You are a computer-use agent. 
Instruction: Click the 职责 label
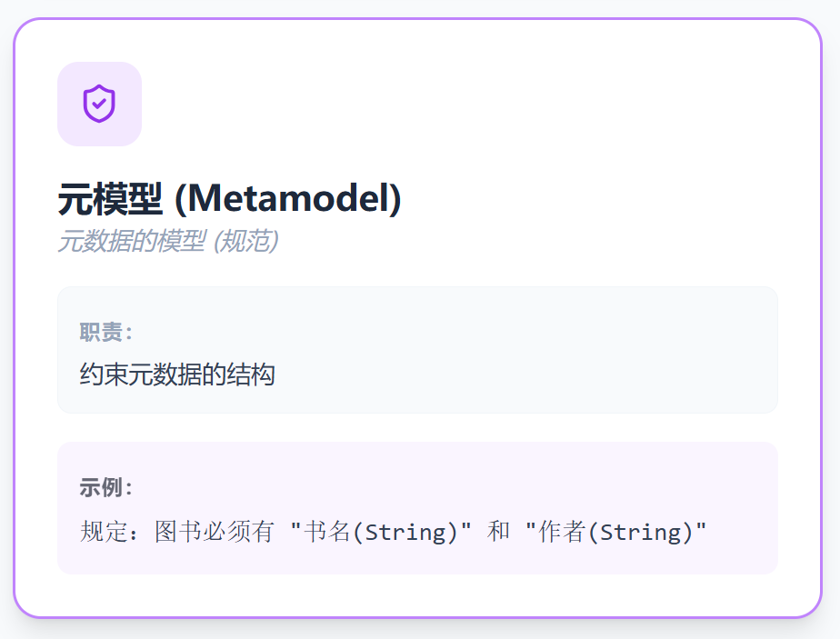105,332
